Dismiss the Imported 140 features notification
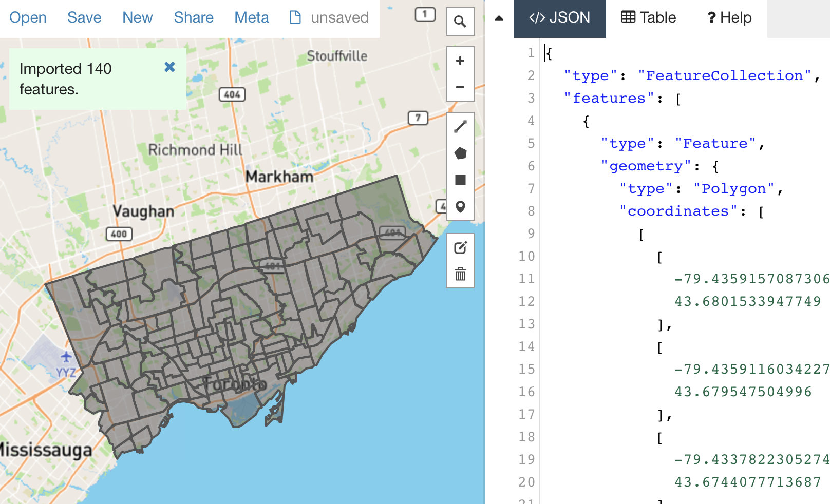830x504 pixels. (169, 67)
